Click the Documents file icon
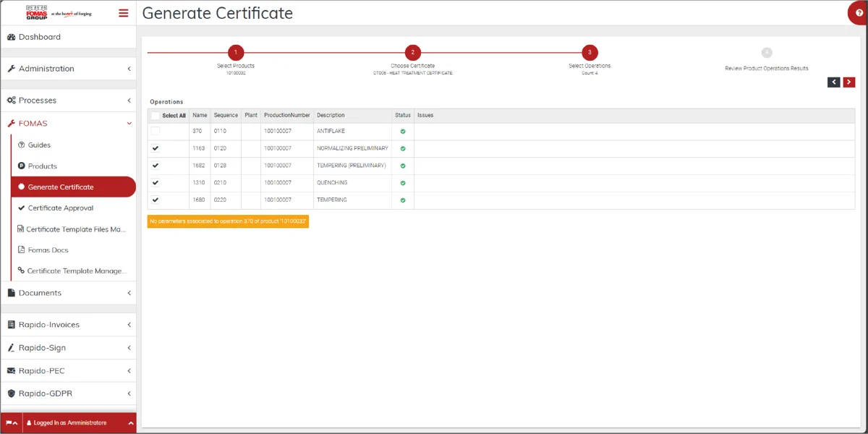This screenshot has height=434, width=868. (x=11, y=293)
